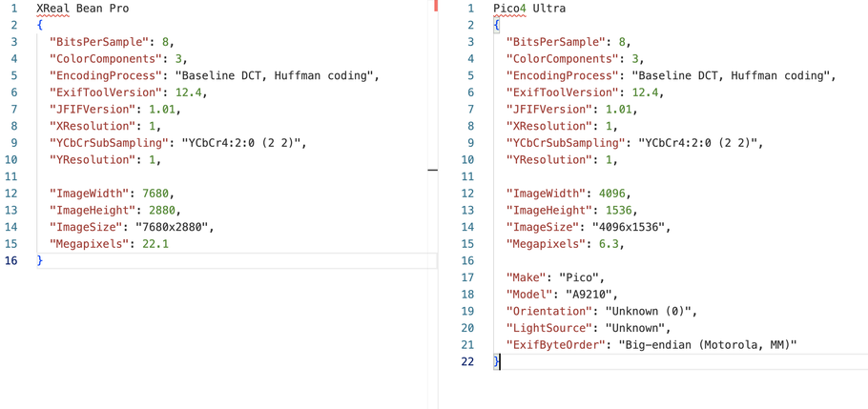Click the LightSource value "Unknown"
Screen dimensions: 868x409
(635, 328)
